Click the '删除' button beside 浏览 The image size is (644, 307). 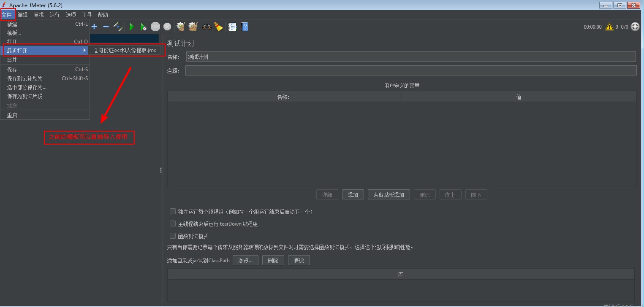[x=273, y=260]
